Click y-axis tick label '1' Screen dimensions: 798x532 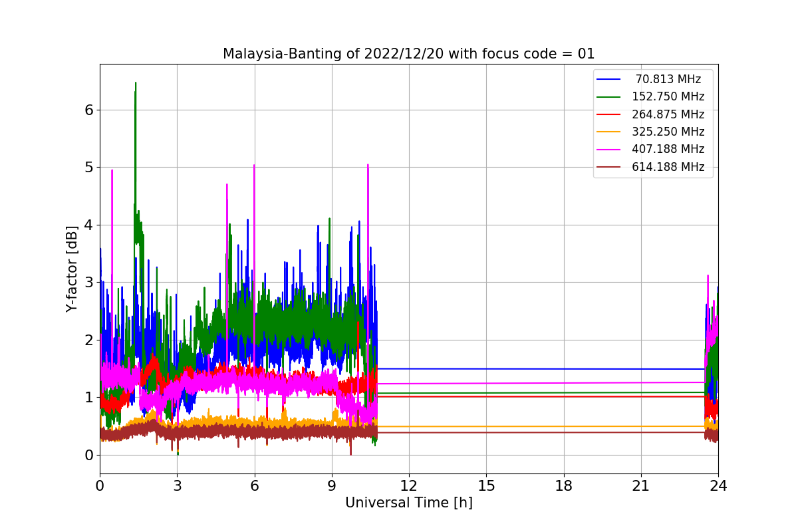[88, 397]
